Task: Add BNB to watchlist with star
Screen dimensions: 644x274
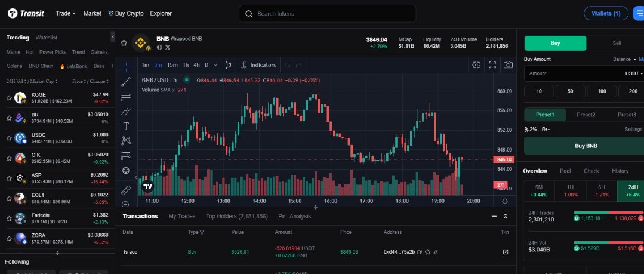Action: click(x=124, y=43)
